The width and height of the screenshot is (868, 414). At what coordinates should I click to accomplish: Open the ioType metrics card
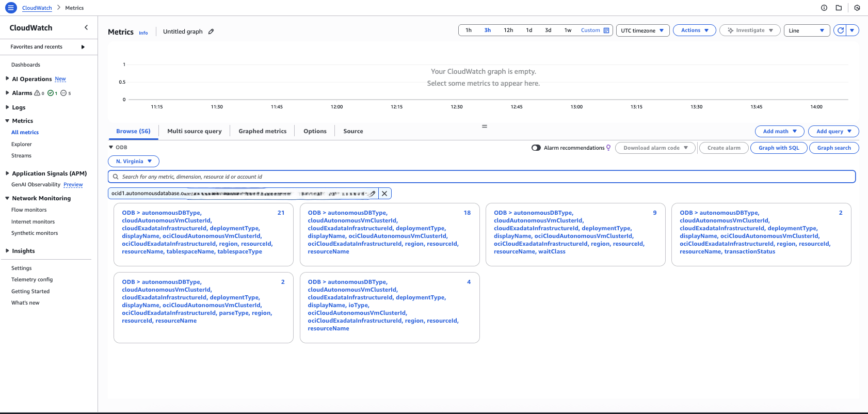point(390,308)
